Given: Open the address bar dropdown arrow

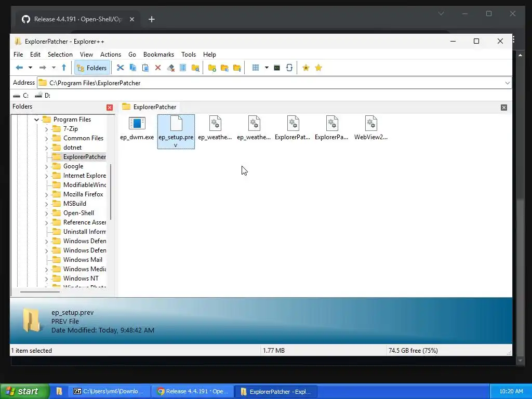Looking at the screenshot, I should pyautogui.click(x=507, y=83).
